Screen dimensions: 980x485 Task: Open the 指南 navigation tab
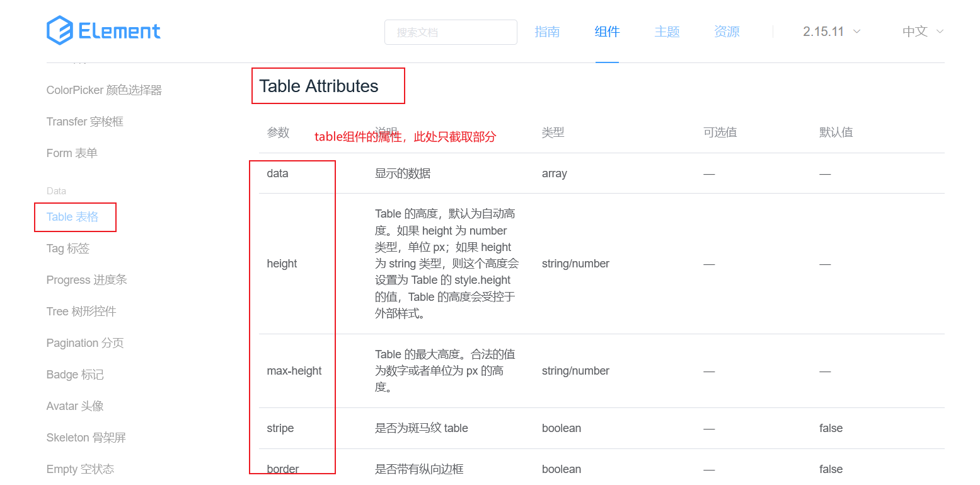pyautogui.click(x=547, y=32)
